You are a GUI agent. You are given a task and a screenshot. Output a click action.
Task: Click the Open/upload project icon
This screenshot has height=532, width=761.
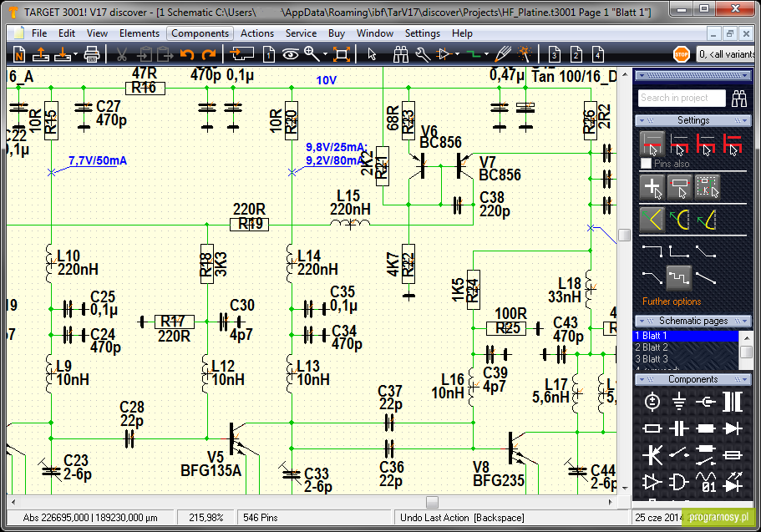(x=41, y=54)
